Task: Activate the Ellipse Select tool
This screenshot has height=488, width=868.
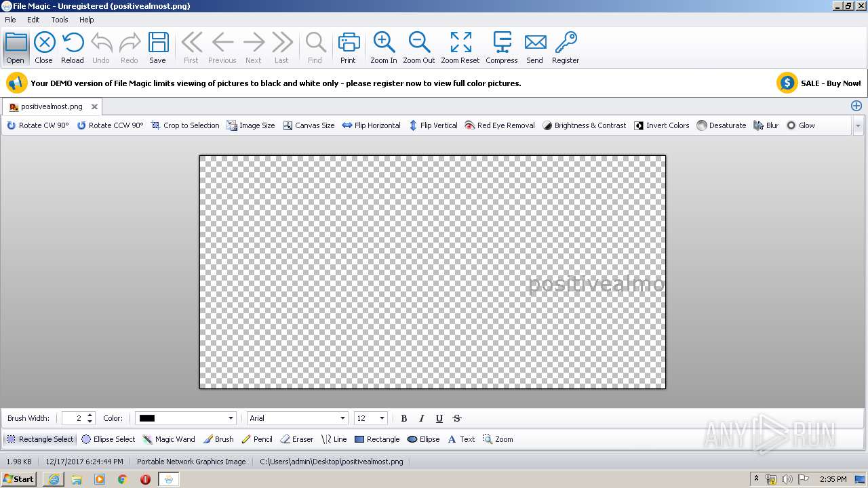Action: (108, 439)
